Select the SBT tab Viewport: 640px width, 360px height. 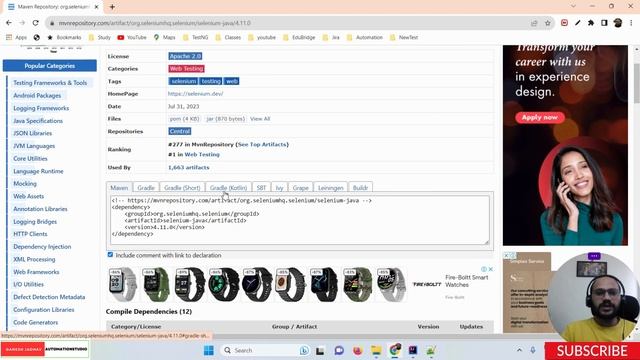261,188
